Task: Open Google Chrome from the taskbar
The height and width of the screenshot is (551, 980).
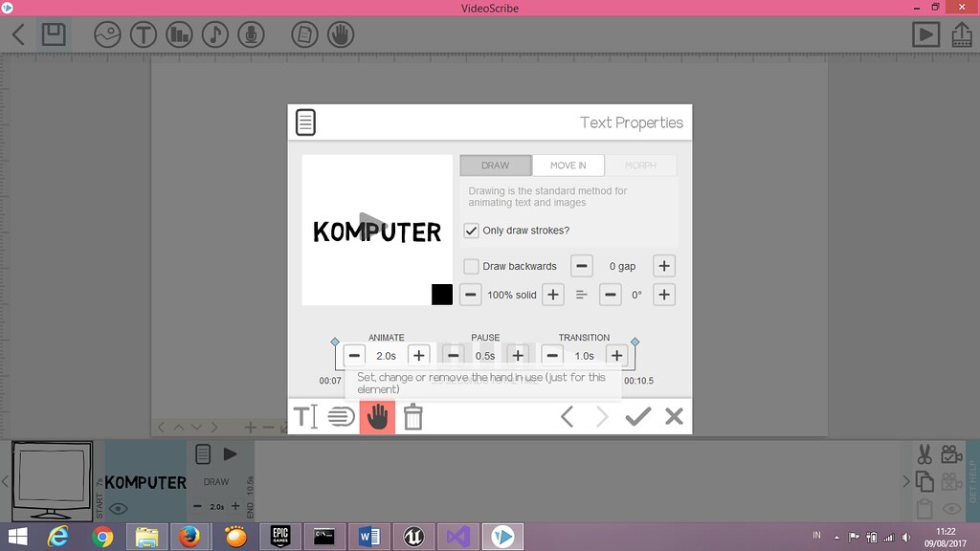Action: 102,537
